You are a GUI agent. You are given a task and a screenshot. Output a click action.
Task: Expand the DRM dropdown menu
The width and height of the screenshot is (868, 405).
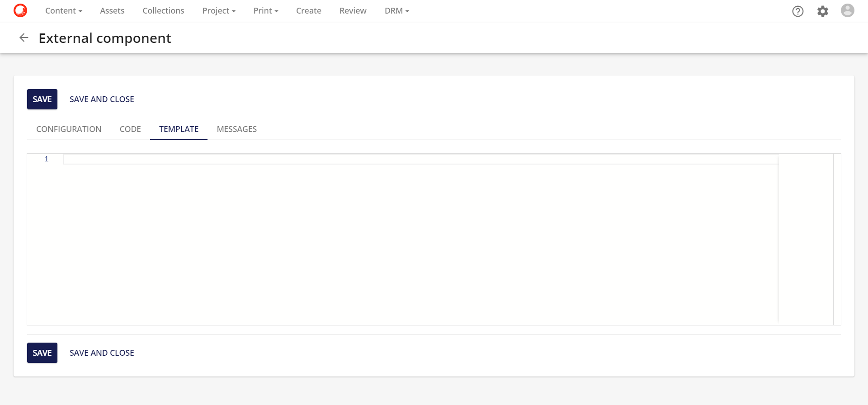397,11
